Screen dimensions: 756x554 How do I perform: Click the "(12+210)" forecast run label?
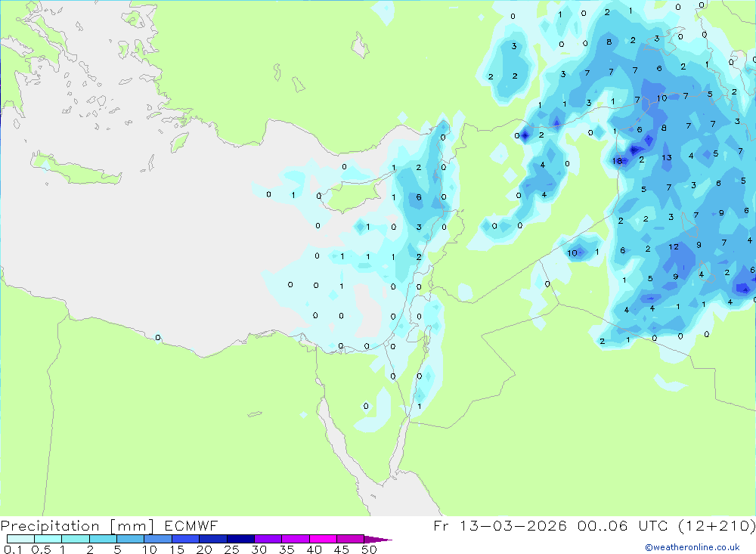click(x=717, y=525)
